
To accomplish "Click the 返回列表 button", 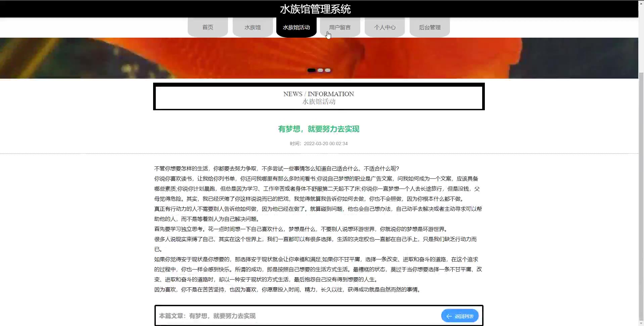I will pos(460,316).
